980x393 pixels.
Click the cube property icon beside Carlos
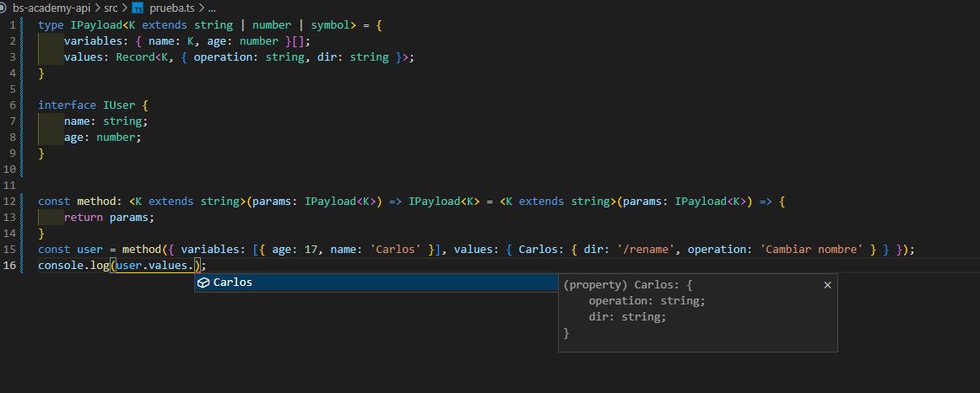[x=203, y=283]
